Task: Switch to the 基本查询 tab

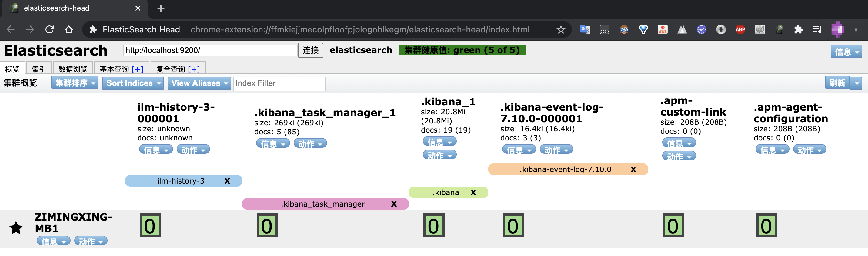Action: (114, 69)
